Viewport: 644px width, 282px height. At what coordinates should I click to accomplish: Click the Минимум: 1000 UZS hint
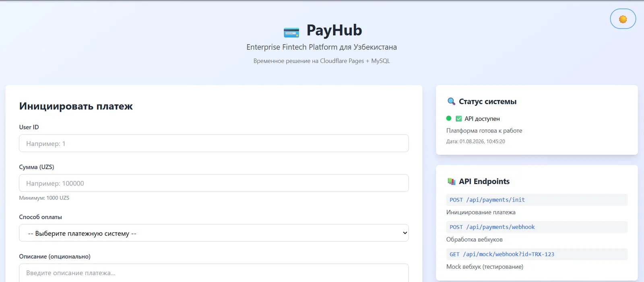44,198
